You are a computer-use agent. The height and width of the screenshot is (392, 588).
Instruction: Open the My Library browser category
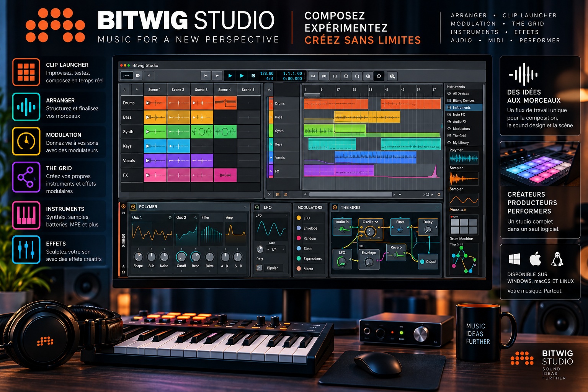(x=464, y=142)
